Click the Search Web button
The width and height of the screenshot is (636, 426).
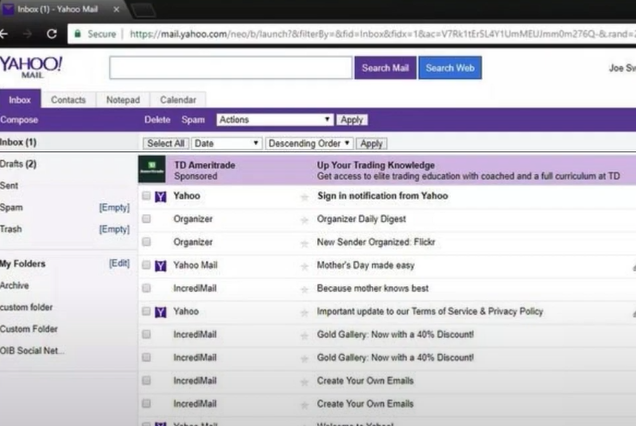450,68
